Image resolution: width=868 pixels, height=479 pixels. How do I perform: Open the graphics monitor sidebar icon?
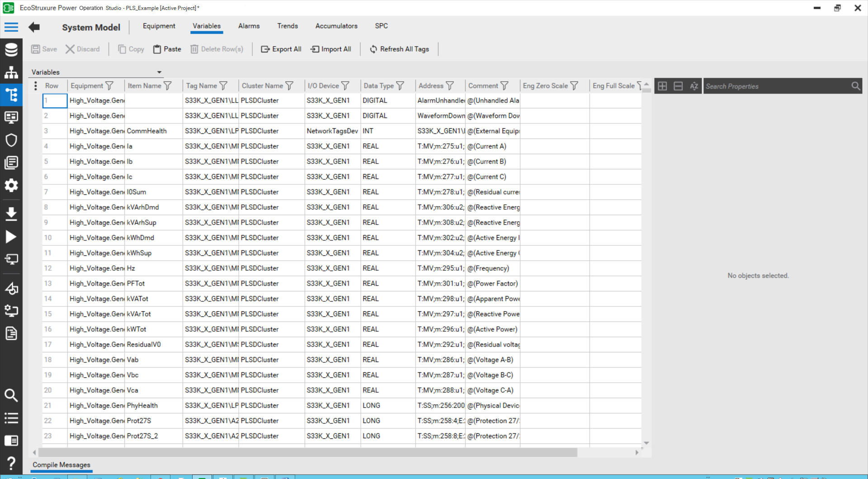point(11,117)
